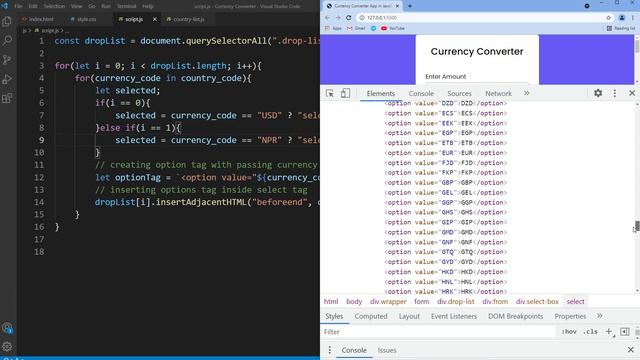The height and width of the screenshot is (360, 640).
Task: Close the DevTools panel
Action: 632,93
